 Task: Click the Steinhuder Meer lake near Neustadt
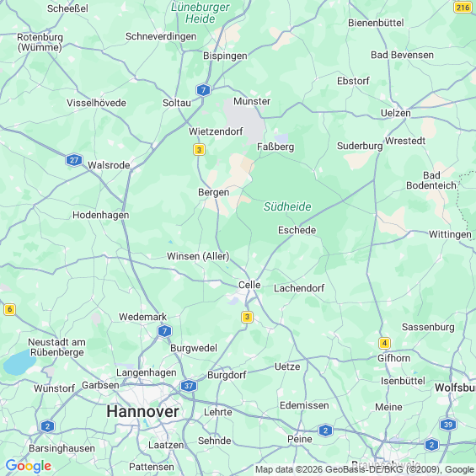coord(19,362)
